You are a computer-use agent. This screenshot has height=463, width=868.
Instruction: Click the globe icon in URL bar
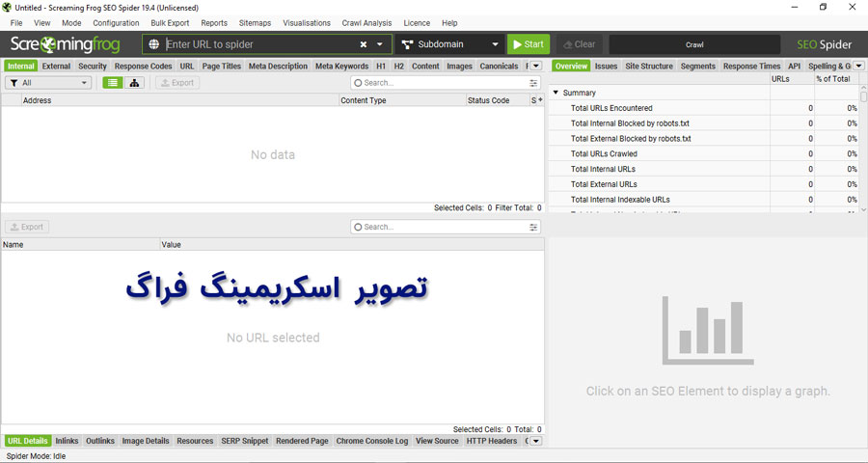(x=154, y=44)
